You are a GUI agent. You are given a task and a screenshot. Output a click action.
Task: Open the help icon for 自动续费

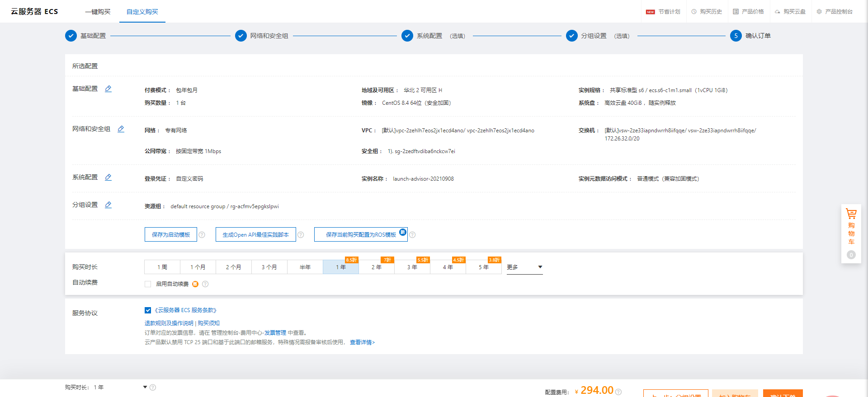point(205,284)
